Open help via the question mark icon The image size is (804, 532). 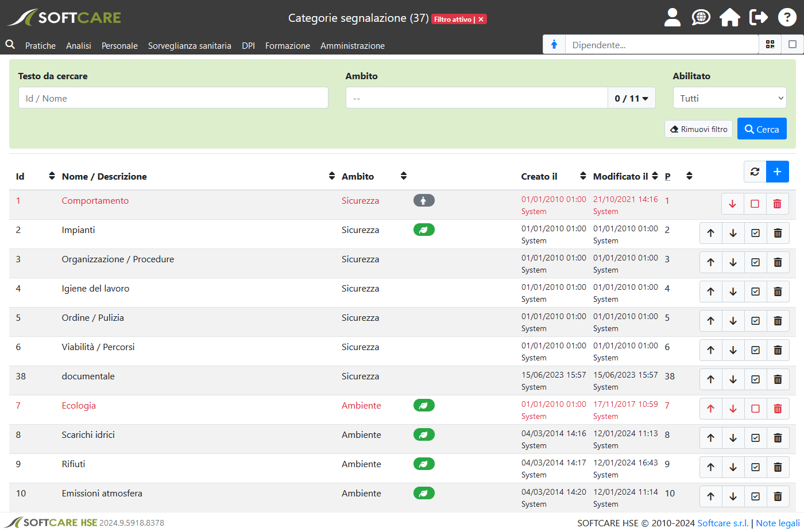click(787, 17)
